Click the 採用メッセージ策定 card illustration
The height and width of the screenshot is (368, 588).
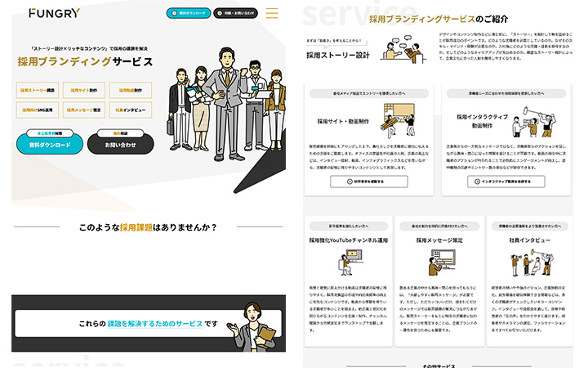pyautogui.click(x=441, y=263)
